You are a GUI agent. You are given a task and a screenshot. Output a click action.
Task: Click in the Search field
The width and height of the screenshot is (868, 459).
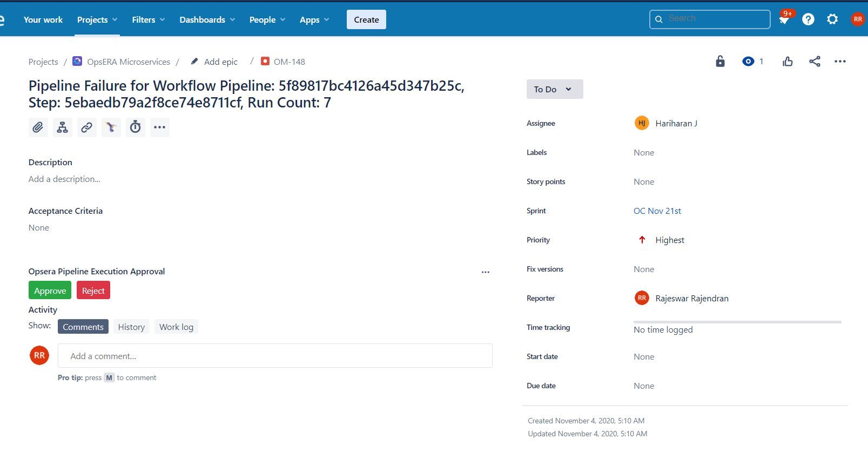(710, 19)
